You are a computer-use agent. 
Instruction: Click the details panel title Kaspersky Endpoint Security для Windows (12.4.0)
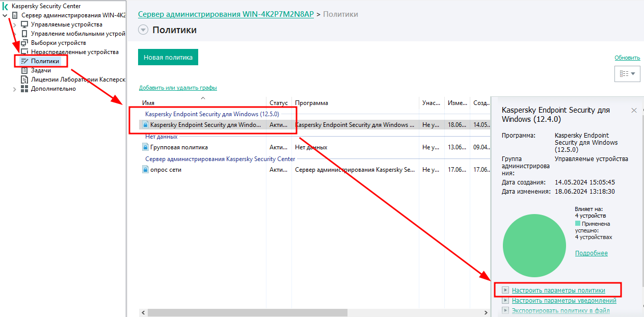click(x=556, y=115)
